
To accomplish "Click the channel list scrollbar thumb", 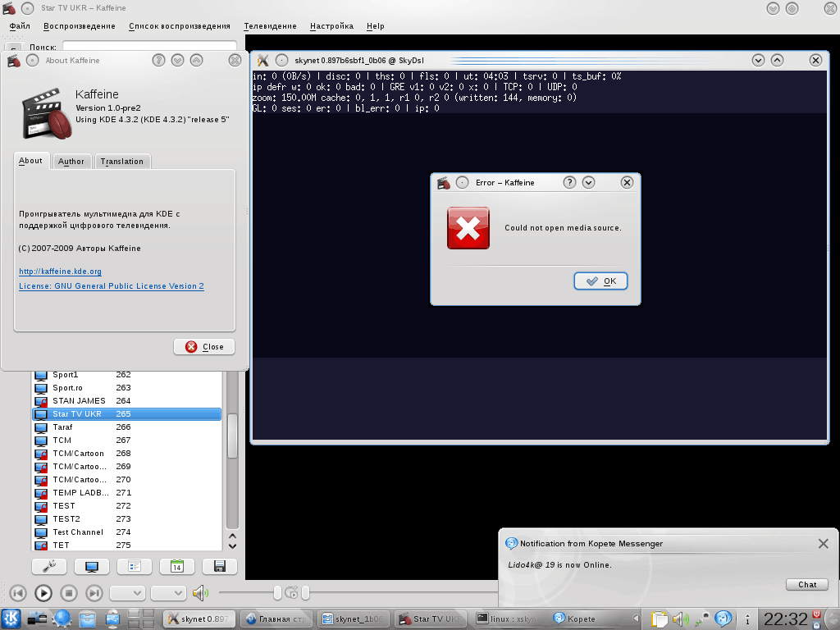I will 232,436.
